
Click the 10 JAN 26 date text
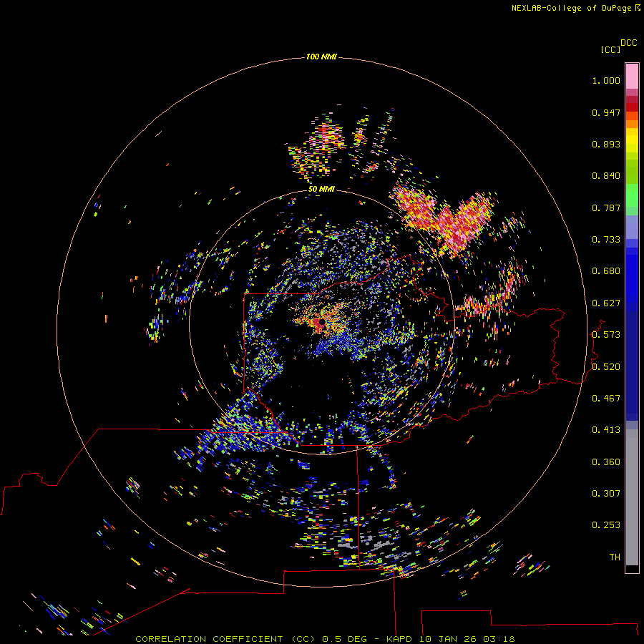pos(447,639)
